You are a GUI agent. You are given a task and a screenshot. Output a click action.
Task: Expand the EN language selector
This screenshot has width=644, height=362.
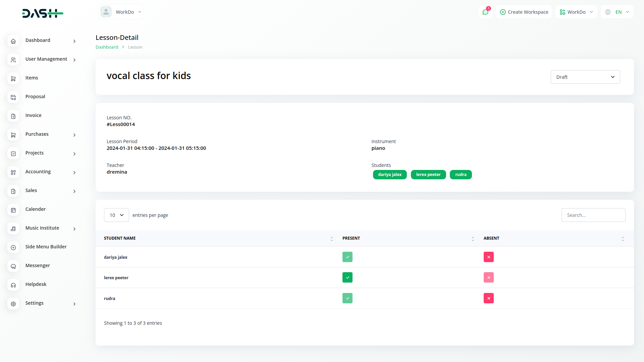[x=617, y=12]
